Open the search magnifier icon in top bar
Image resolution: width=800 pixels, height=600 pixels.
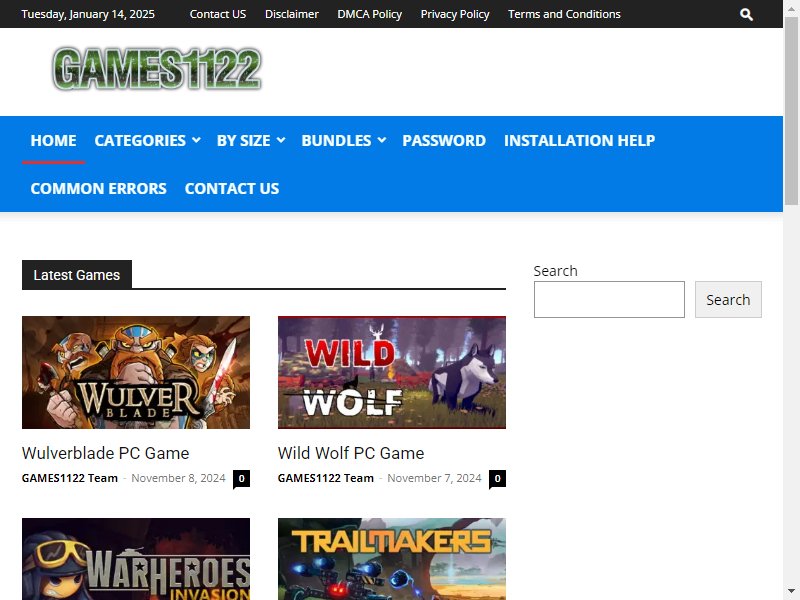746,14
